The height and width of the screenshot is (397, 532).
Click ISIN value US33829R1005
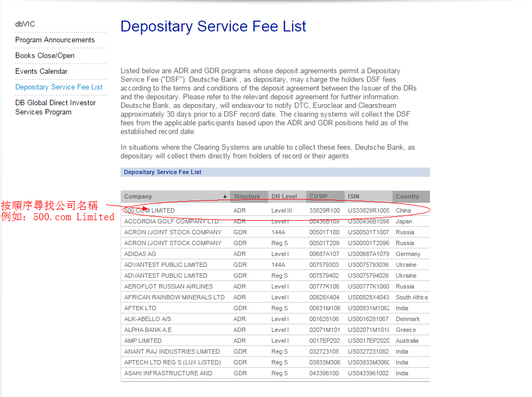pyautogui.click(x=369, y=210)
